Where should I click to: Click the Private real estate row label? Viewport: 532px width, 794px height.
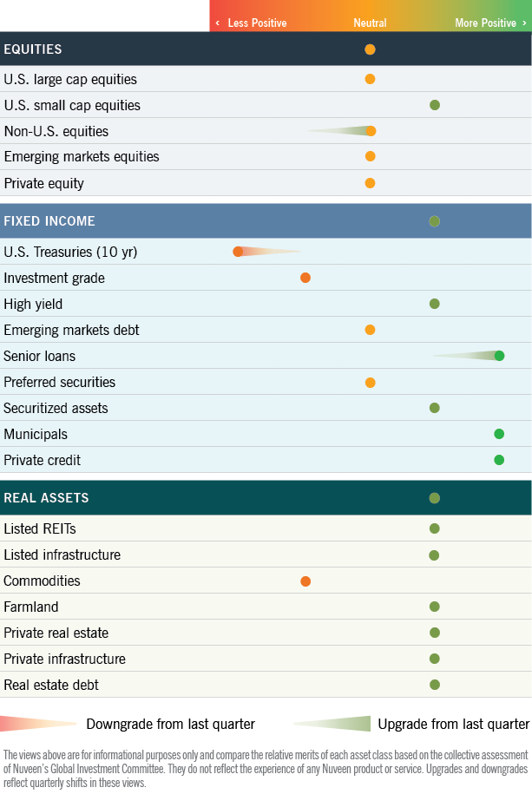click(56, 633)
